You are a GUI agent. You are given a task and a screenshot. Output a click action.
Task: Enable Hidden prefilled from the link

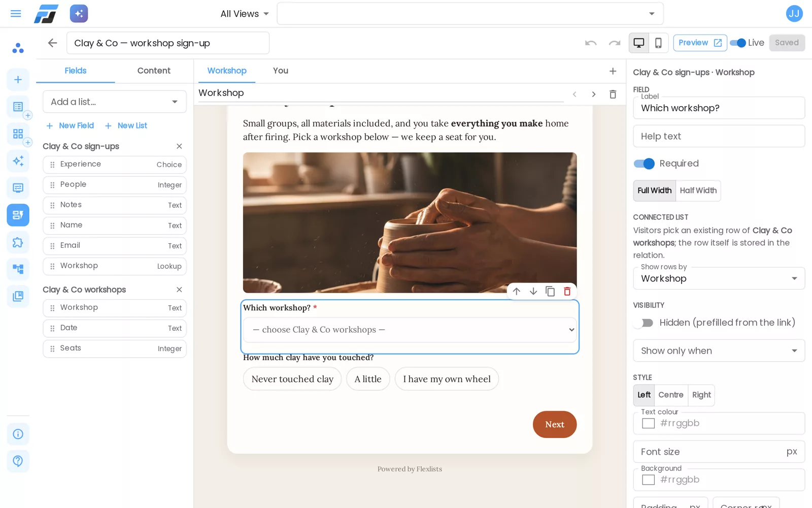(x=644, y=323)
